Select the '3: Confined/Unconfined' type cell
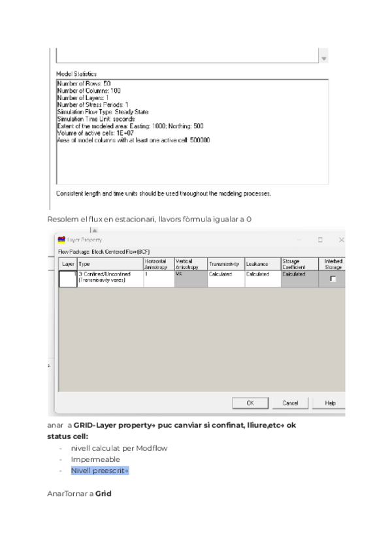The height and width of the screenshot is (554, 392). point(110,279)
